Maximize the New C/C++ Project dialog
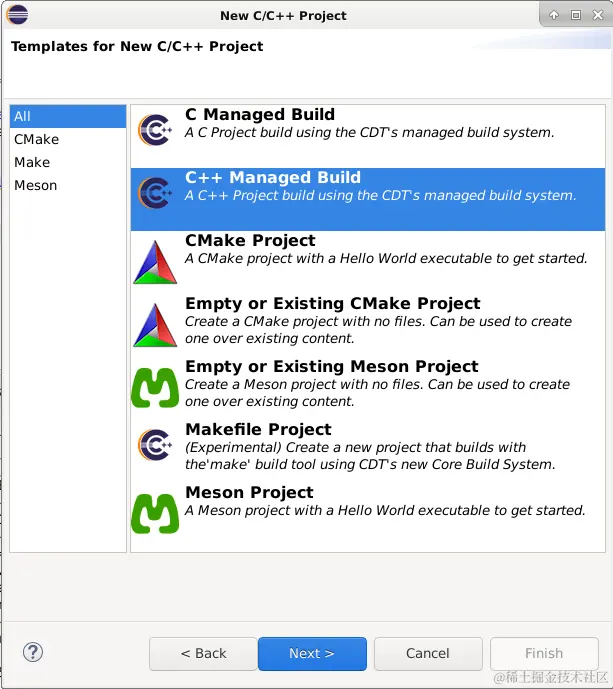613x689 pixels. click(575, 15)
